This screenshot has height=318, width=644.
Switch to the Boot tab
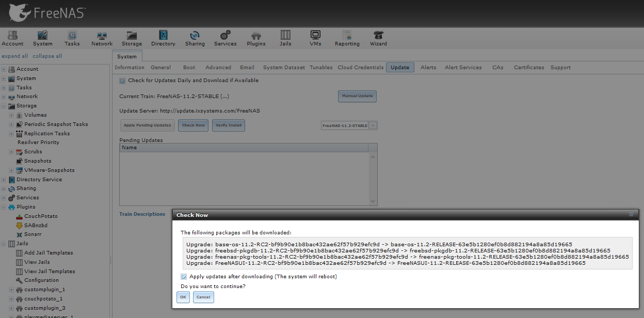189,68
